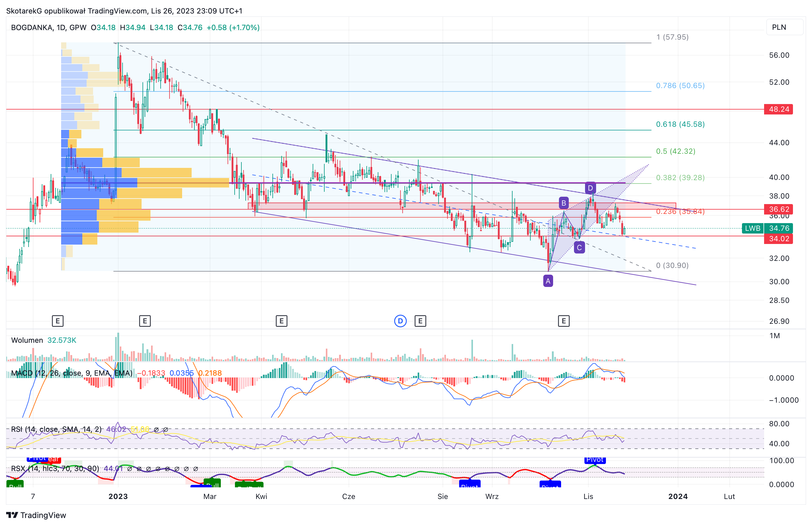Click the RSI indicator title legend
Screen dimensions: 812x526
tap(56, 429)
